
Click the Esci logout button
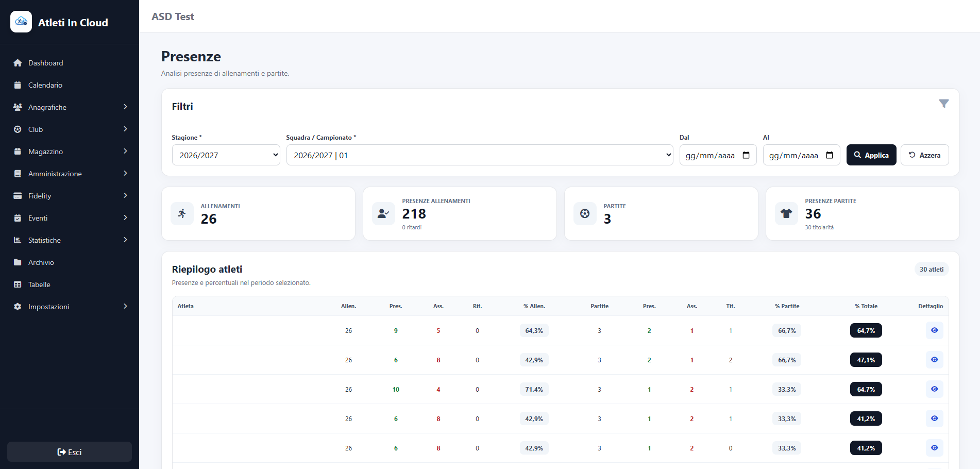(70, 452)
